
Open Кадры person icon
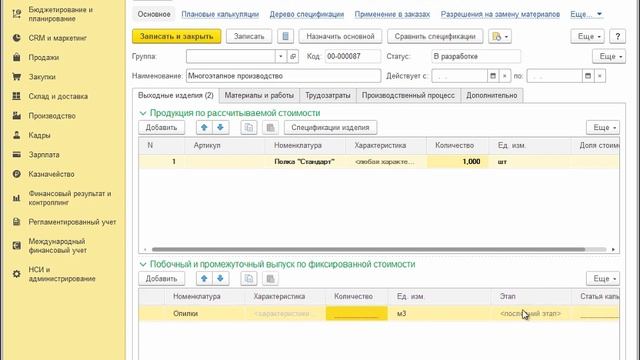tap(16, 135)
